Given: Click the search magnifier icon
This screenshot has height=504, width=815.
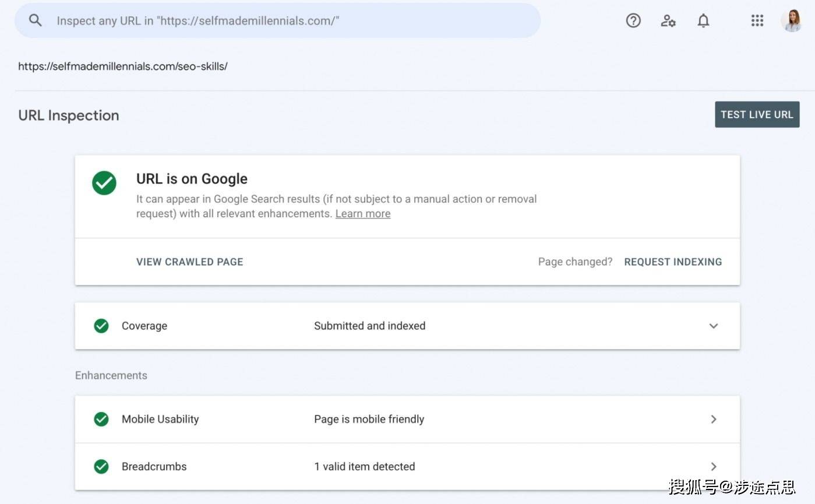Looking at the screenshot, I should 36,20.
